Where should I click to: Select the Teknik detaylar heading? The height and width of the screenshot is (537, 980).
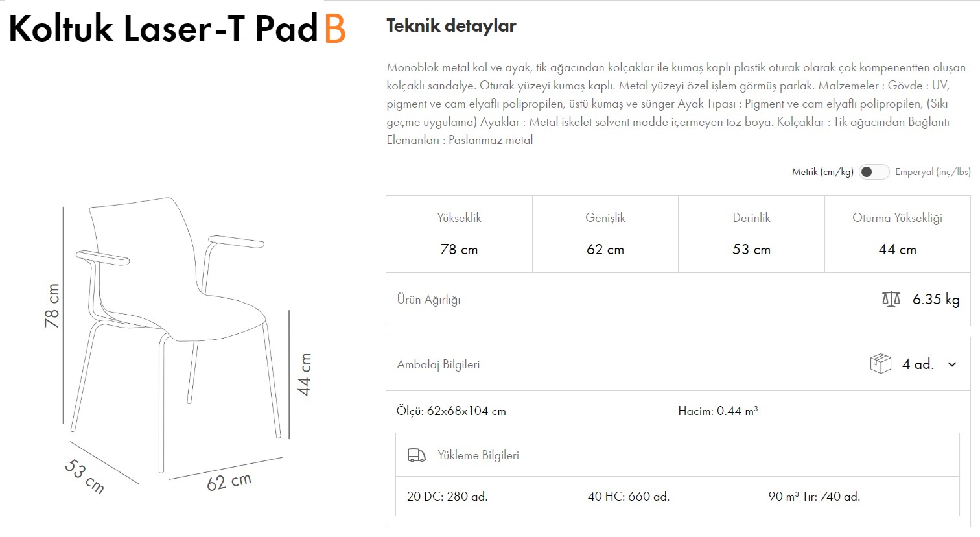click(451, 25)
